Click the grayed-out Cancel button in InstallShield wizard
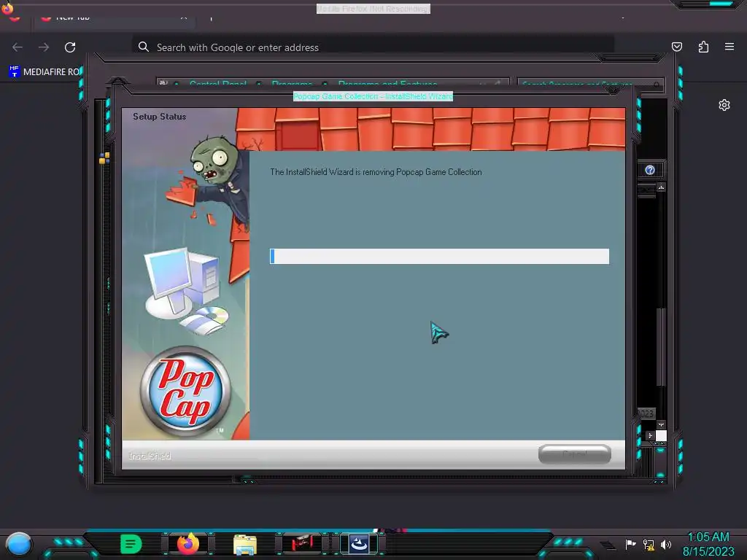The height and width of the screenshot is (560, 747). pyautogui.click(x=575, y=454)
